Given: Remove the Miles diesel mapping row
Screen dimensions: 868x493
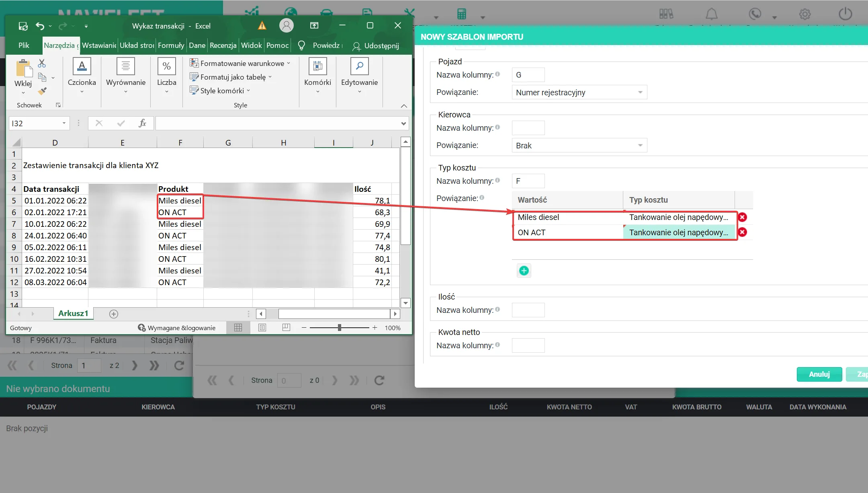Looking at the screenshot, I should click(x=742, y=217).
